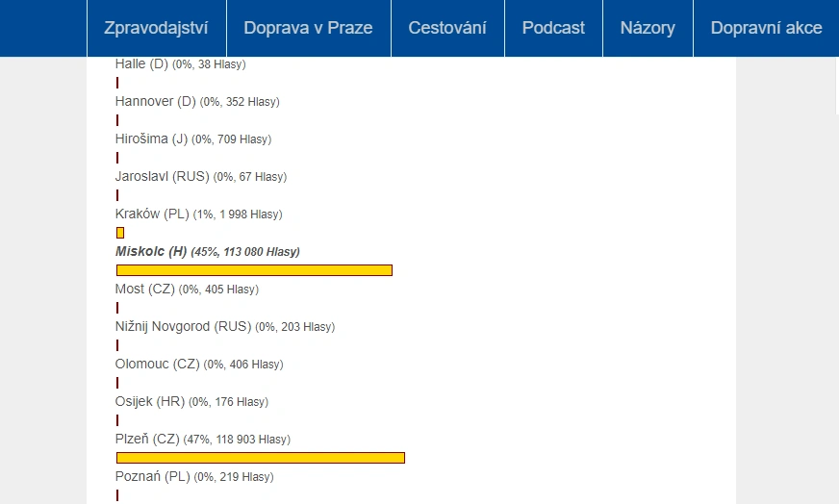Open the Zpravodajství menu item
Viewport: 839px width, 504px height.
(x=156, y=28)
